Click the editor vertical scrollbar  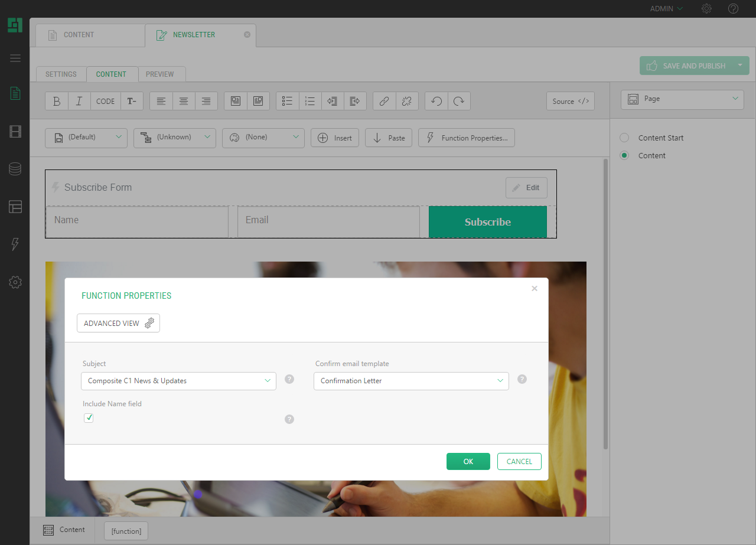pyautogui.click(x=605, y=295)
